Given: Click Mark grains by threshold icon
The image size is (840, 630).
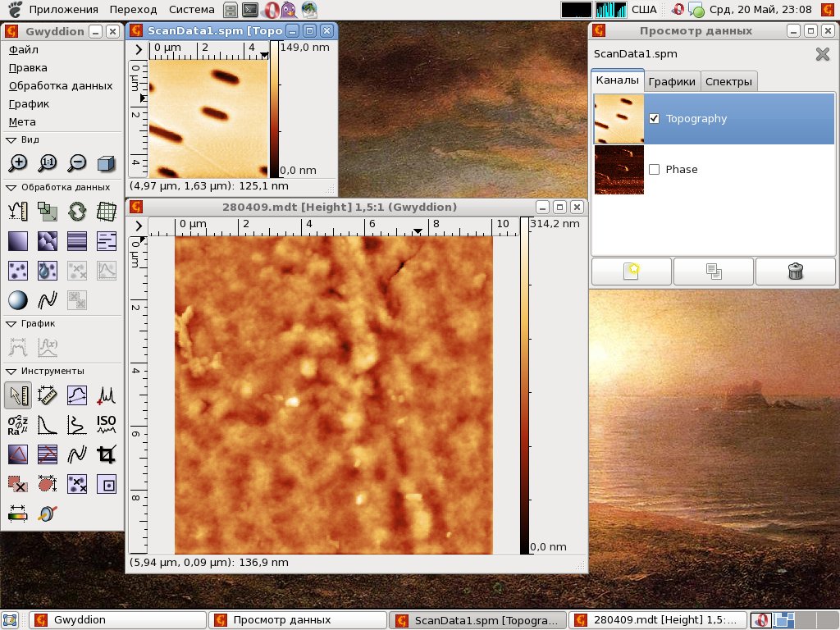Looking at the screenshot, I should [x=18, y=271].
